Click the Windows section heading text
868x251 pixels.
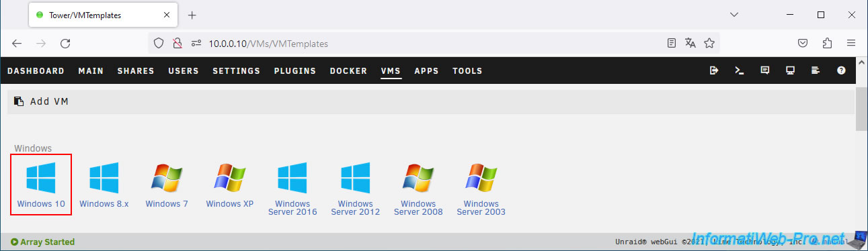click(33, 148)
